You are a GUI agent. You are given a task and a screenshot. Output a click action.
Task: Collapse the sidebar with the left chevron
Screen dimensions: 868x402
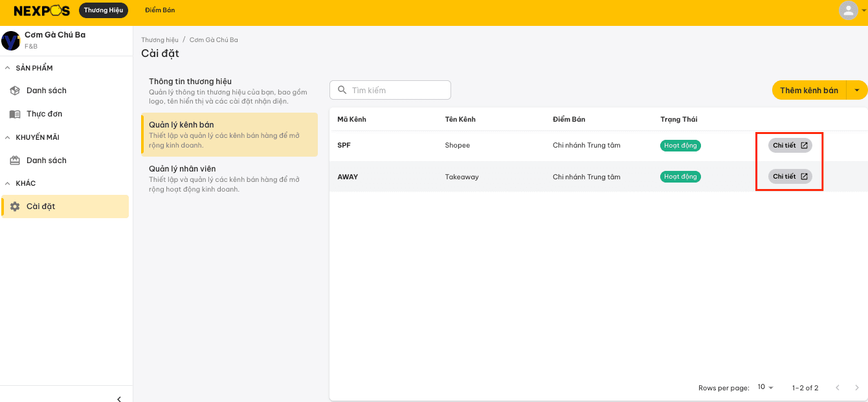[119, 399]
